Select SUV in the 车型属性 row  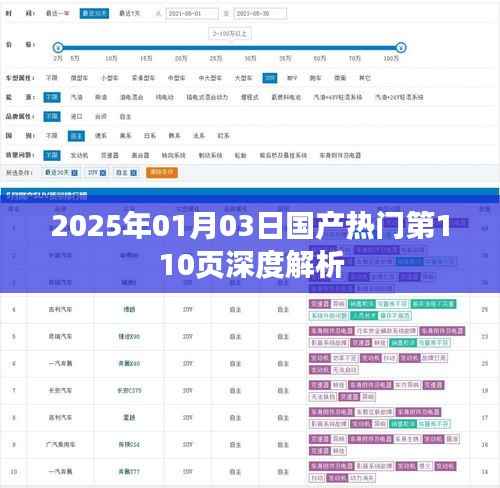coord(270,78)
